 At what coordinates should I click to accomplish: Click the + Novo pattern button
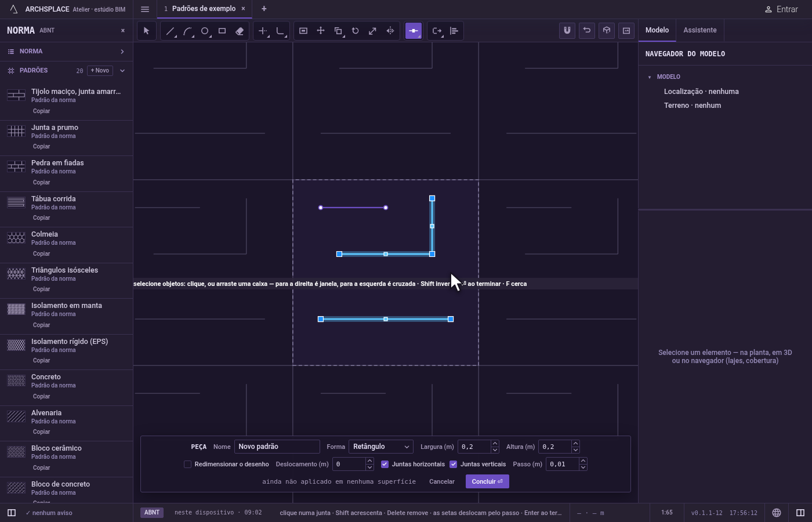click(100, 71)
